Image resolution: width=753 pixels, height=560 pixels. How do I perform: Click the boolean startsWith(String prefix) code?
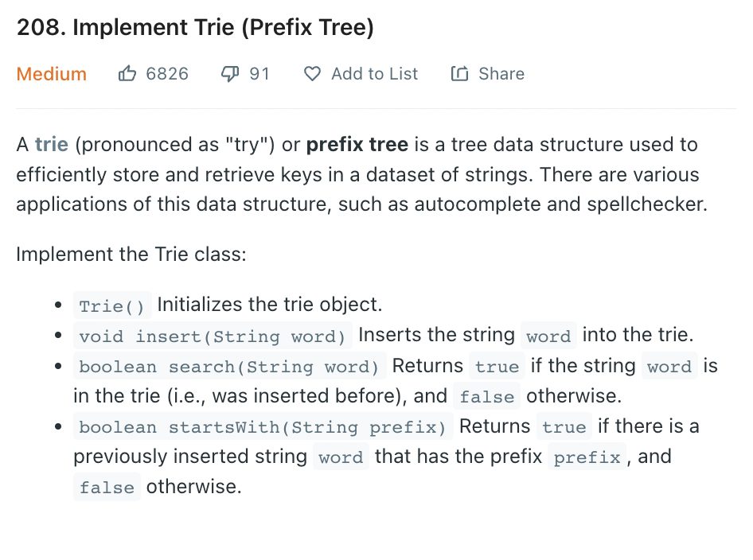(263, 426)
